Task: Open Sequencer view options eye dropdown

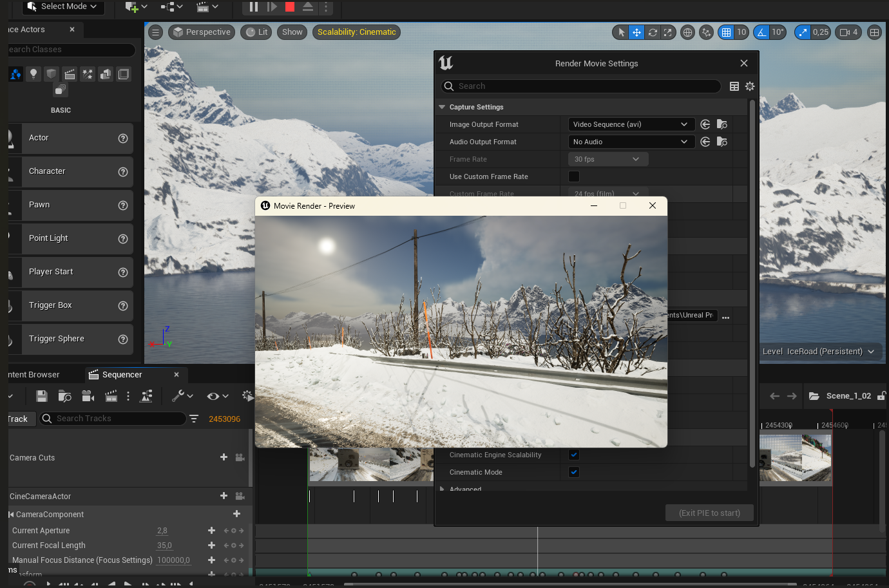Action: (x=218, y=396)
